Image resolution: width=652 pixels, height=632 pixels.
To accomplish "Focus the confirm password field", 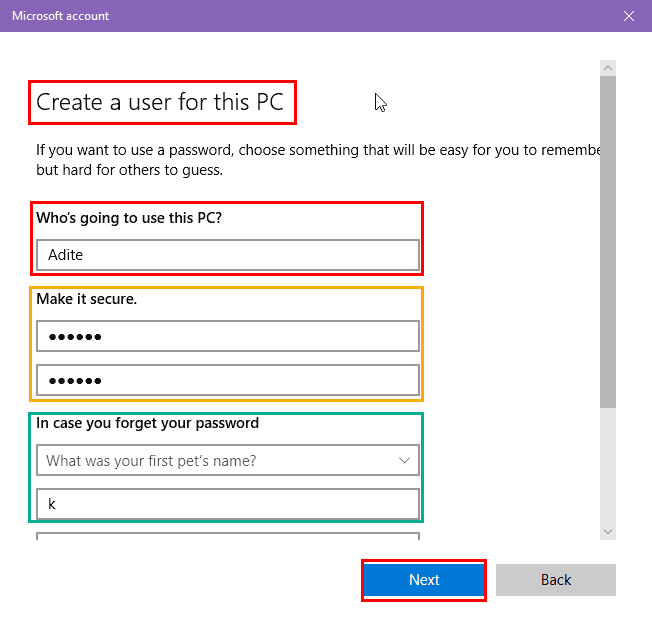I will click(228, 380).
